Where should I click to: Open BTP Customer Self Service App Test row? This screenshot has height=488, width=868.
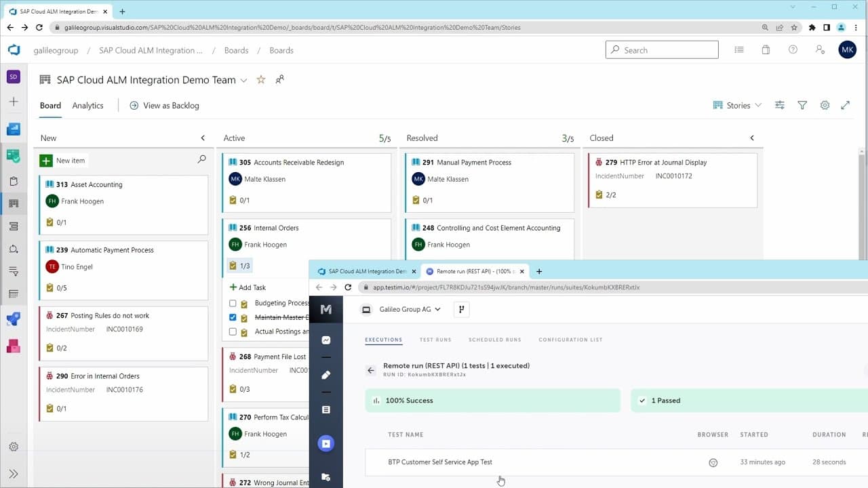[x=616, y=462]
